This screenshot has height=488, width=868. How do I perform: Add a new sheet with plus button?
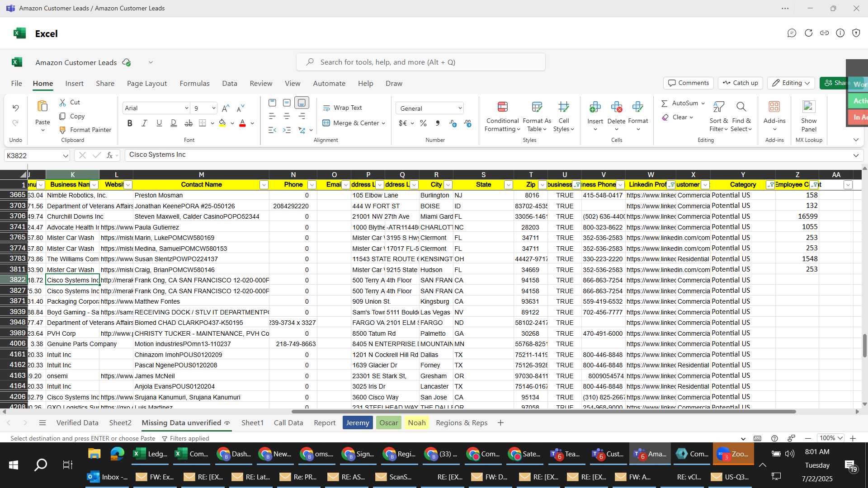pyautogui.click(x=500, y=423)
